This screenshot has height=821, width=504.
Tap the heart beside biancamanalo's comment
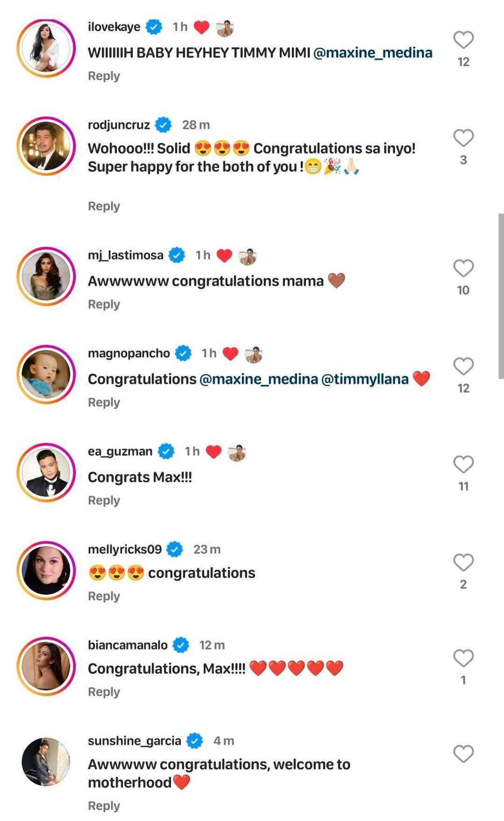[463, 658]
